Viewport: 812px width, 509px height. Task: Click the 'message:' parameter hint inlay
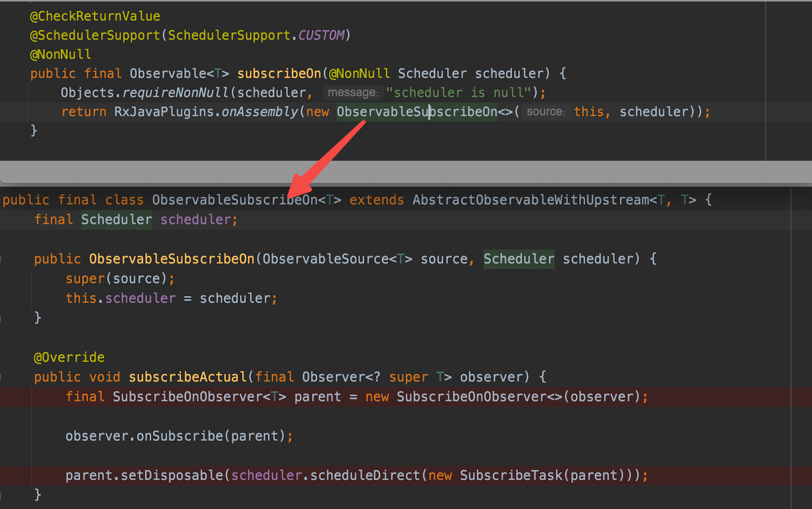tap(353, 92)
